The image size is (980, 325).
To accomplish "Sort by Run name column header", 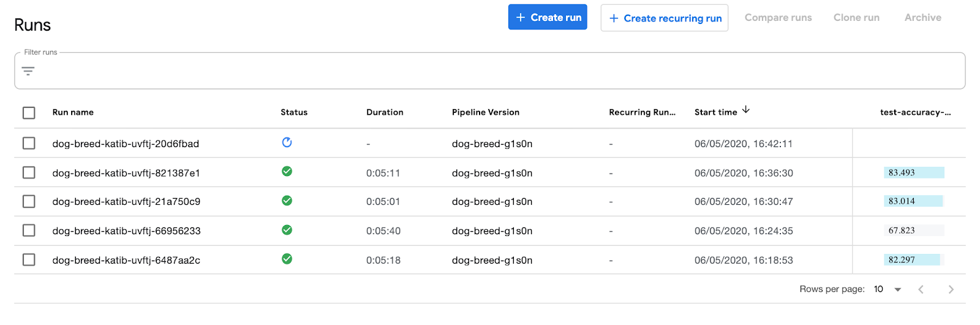I will (73, 112).
